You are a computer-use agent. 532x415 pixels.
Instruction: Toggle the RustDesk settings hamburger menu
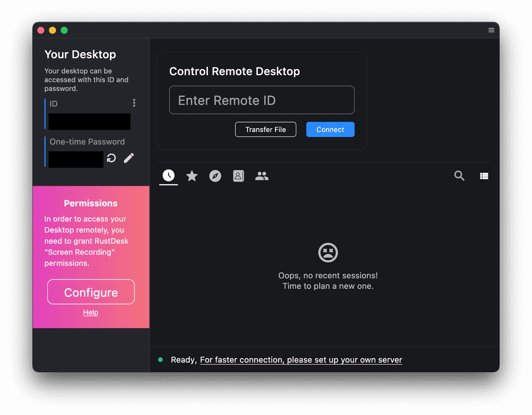coord(491,30)
